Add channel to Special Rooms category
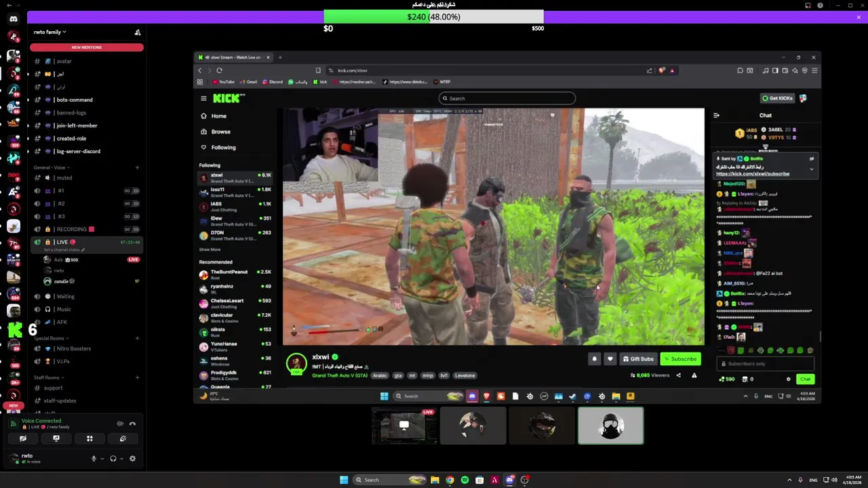Image resolution: width=868 pixels, height=488 pixels. click(138, 338)
